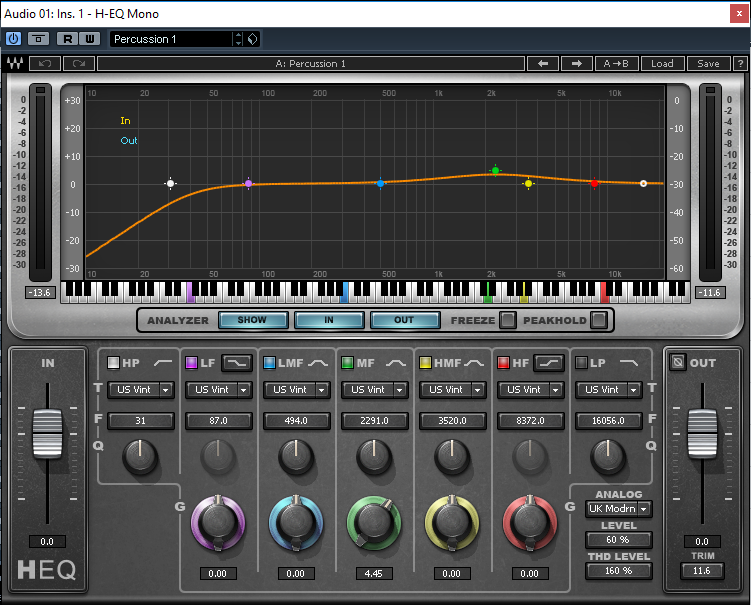
Task: Open the HF band US Vint type dropdown
Action: point(531,390)
